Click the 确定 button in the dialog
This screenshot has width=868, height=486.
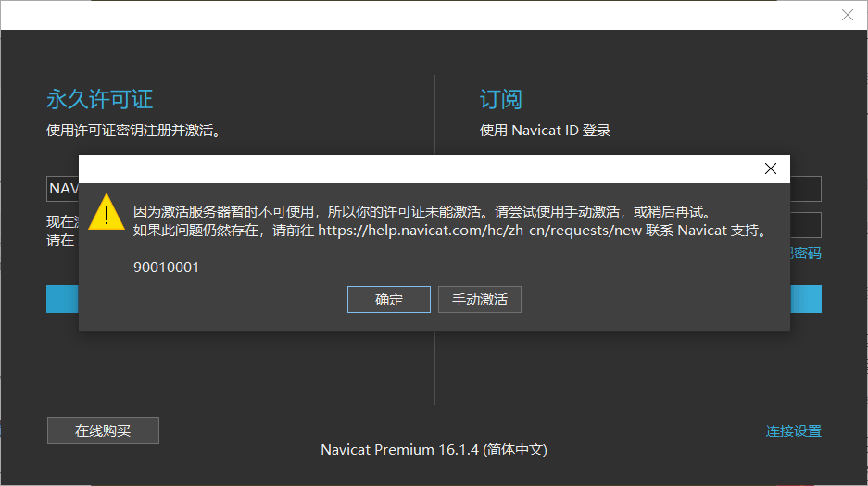388,299
